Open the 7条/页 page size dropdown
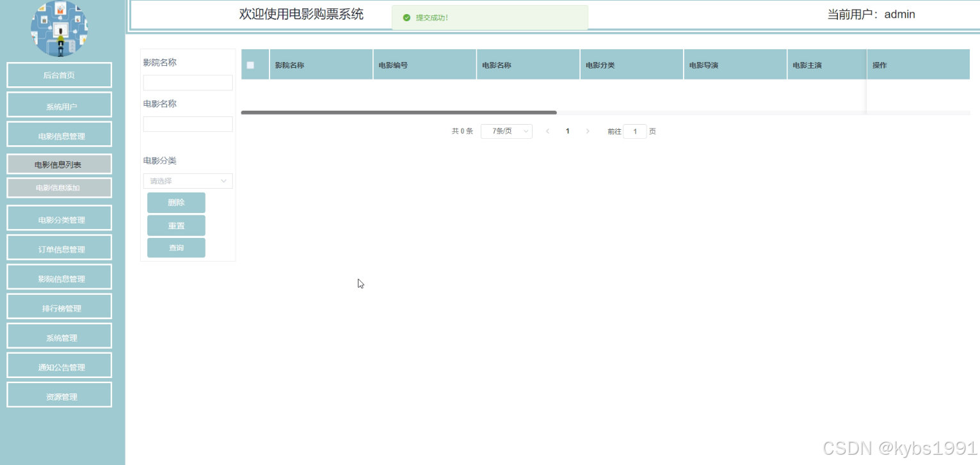 506,131
